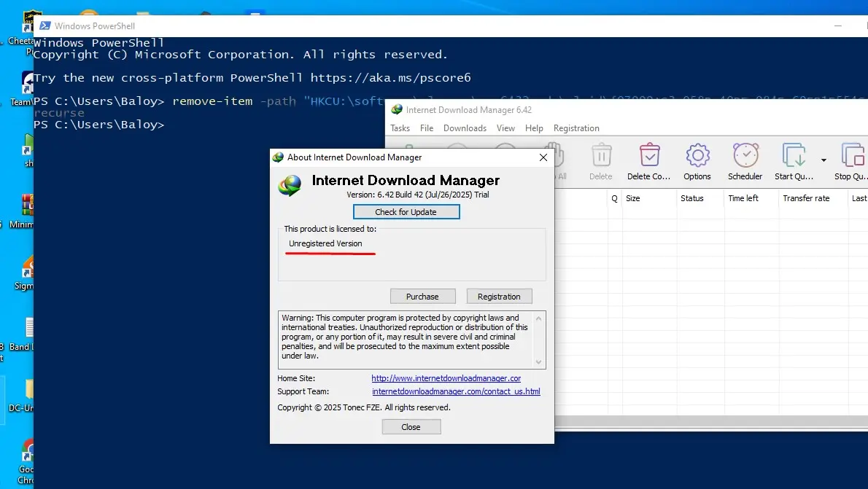The width and height of the screenshot is (868, 489).
Task: Open the Downloads menu in IDM
Action: pyautogui.click(x=465, y=128)
